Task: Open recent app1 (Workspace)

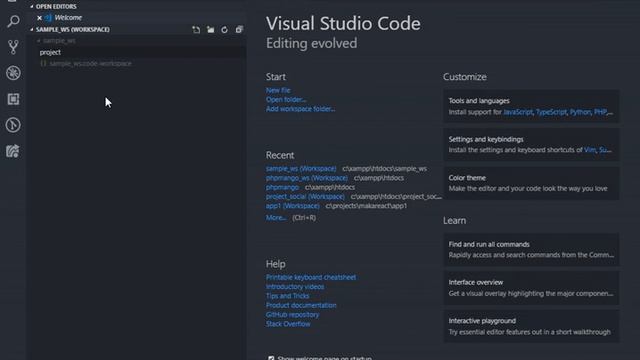Action: click(x=293, y=206)
